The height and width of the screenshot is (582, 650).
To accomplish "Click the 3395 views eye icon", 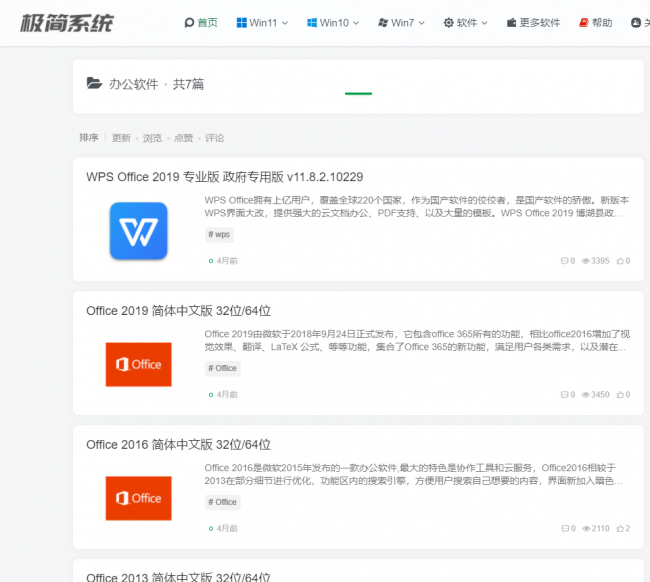I will 586,261.
